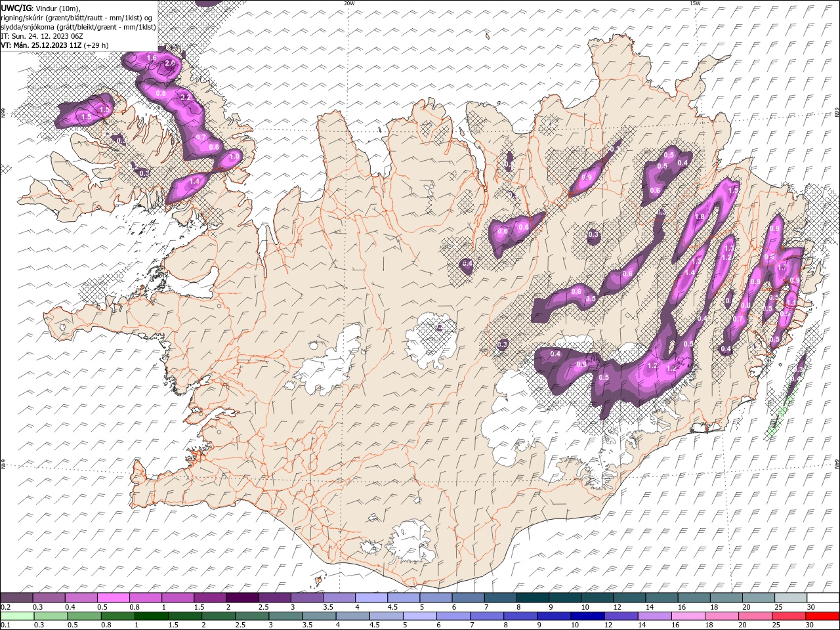Click the 'rigning/skúrir' legend description line
This screenshot has width=840, height=630.
pyautogui.click(x=77, y=17)
